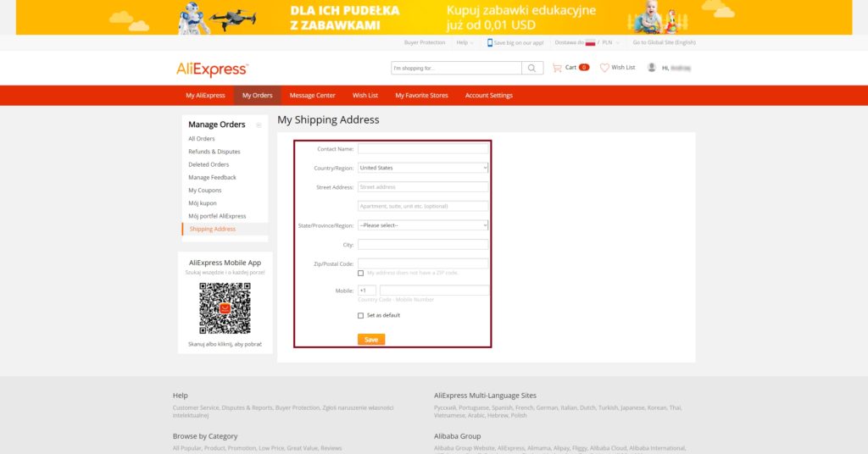The image size is (868, 454).
Task: Collapse the Manage Orders sidebar section
Action: (259, 125)
